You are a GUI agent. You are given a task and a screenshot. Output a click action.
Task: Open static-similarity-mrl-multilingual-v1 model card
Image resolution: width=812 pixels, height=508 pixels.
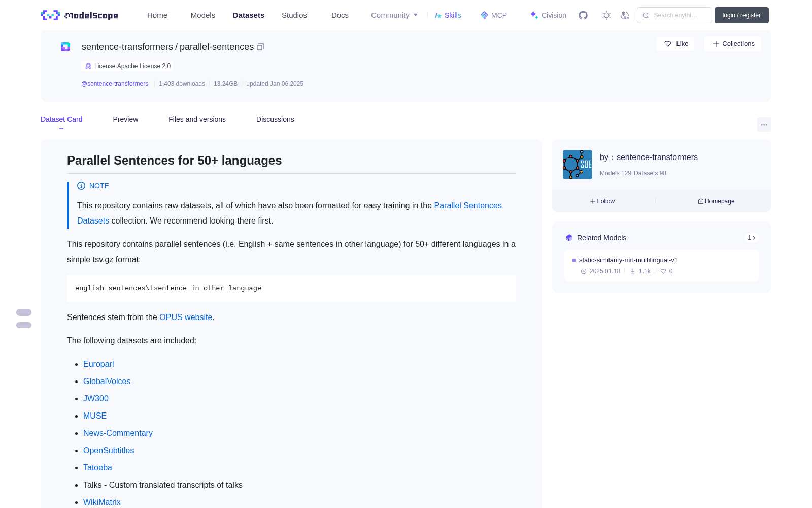tap(628, 260)
